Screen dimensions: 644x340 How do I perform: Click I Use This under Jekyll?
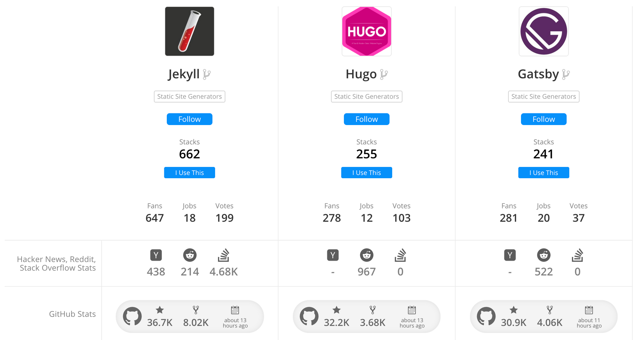[189, 173]
